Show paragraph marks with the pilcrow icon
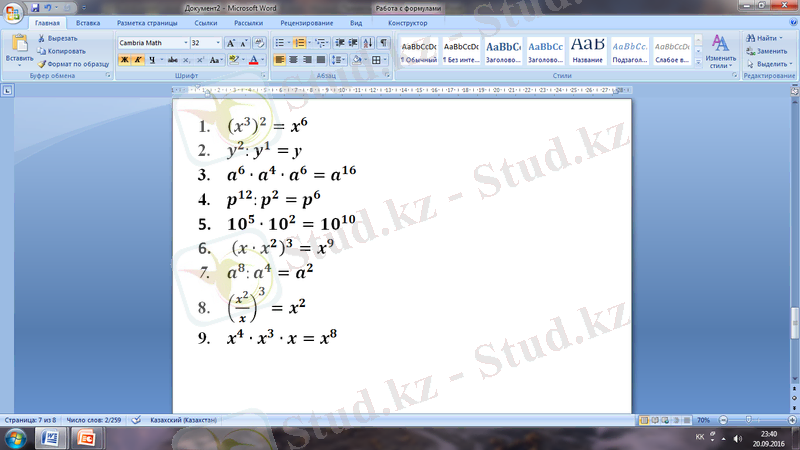 [x=384, y=43]
